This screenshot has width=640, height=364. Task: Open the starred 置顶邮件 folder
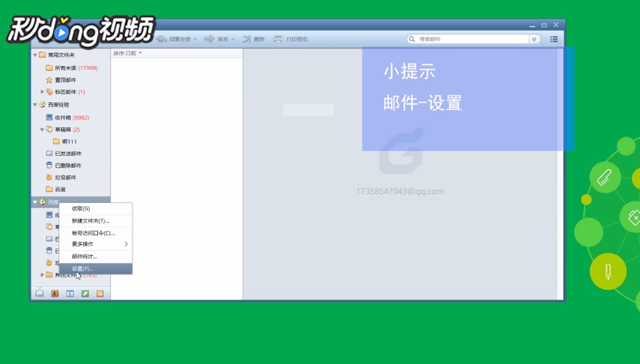pos(61,80)
